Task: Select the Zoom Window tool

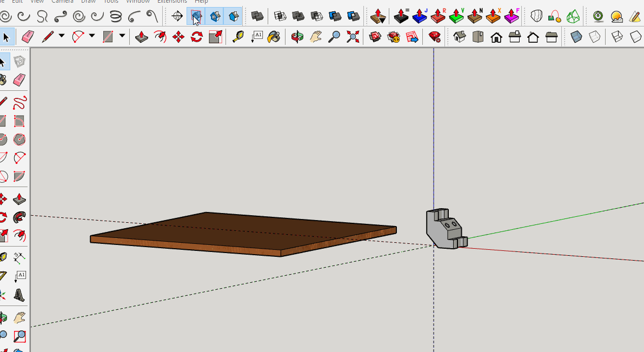Action: point(19,336)
